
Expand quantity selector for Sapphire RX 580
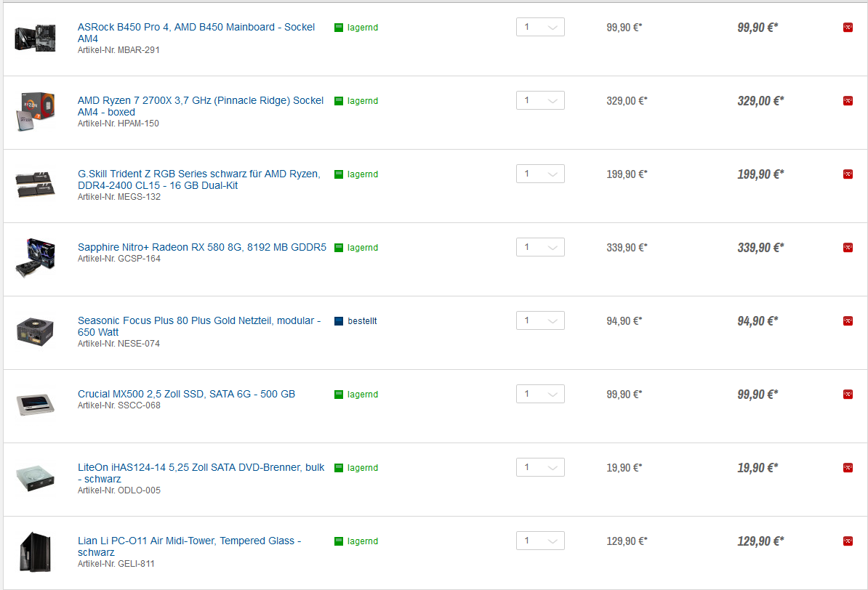(x=540, y=247)
